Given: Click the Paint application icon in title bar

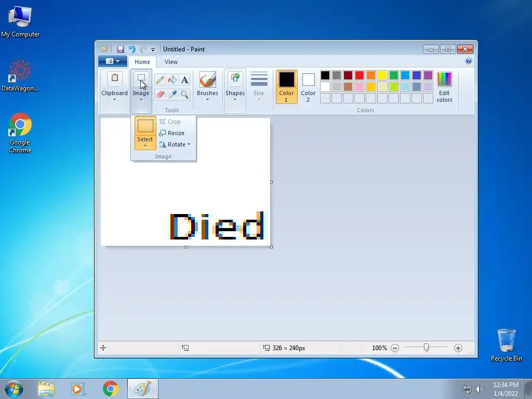Looking at the screenshot, I should 103,49.
